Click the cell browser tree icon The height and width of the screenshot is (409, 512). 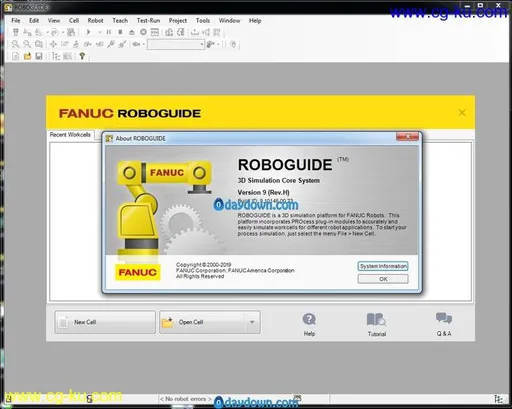(x=56, y=56)
